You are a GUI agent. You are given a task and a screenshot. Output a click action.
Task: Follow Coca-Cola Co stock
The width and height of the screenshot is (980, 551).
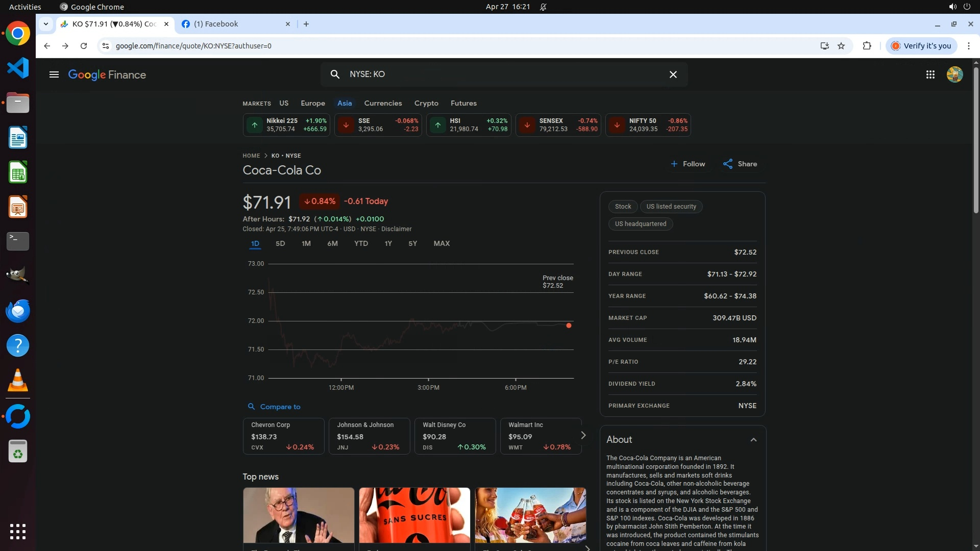point(688,164)
